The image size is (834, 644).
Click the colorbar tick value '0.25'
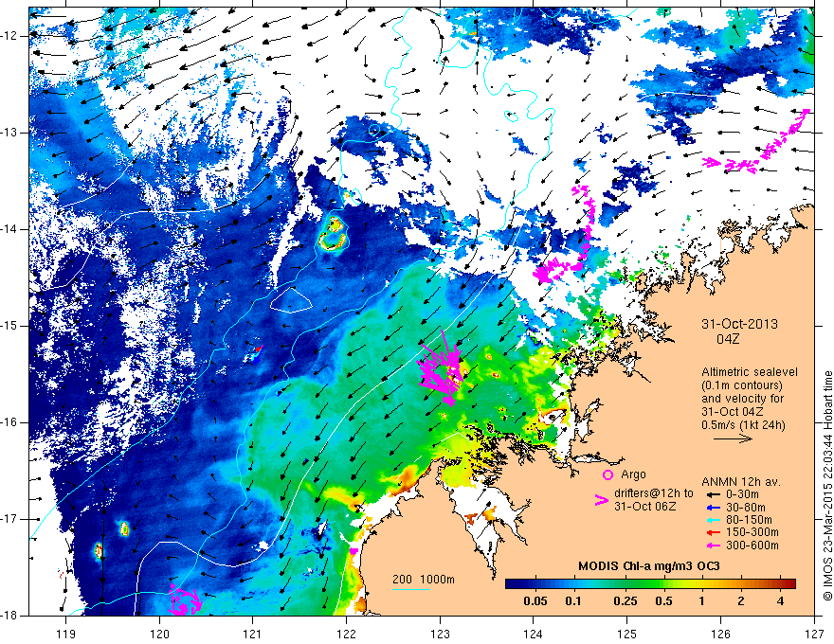click(625, 601)
